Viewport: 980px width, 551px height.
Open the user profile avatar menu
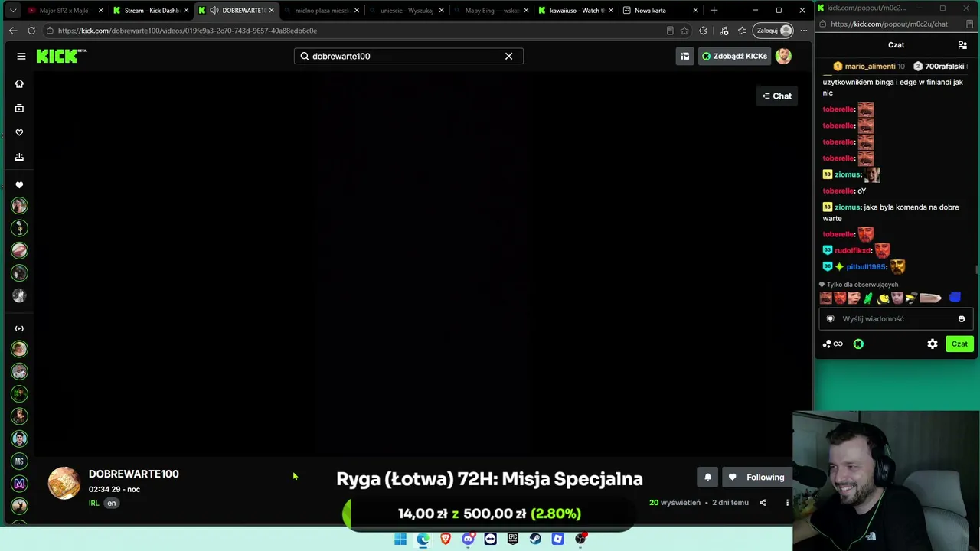tap(783, 56)
